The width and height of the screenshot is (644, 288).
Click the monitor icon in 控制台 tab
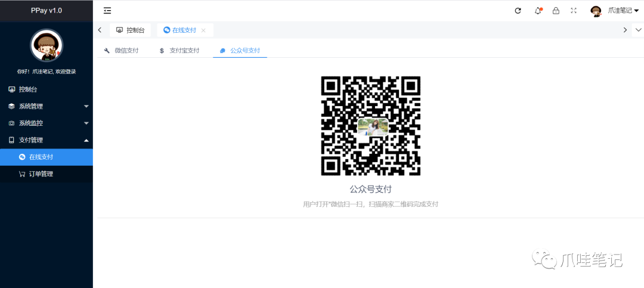coord(119,30)
